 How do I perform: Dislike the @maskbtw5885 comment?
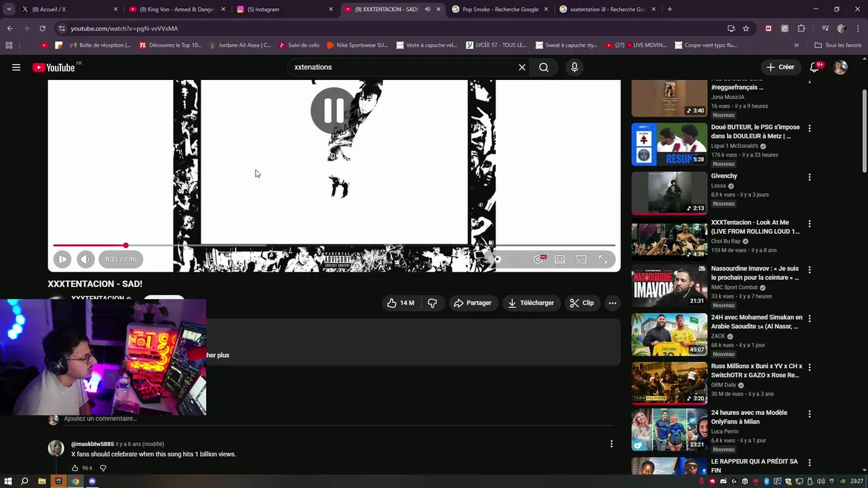point(103,468)
